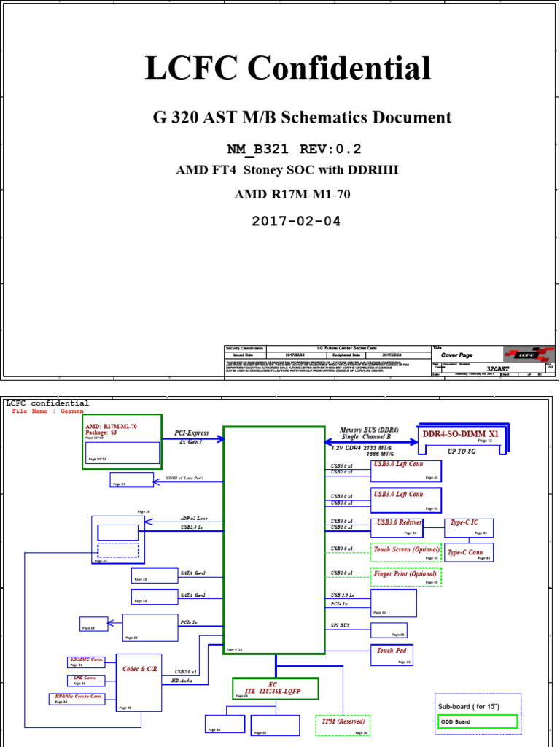The height and width of the screenshot is (747, 560).
Task: Click the "Touch Pad" block
Action: point(392,654)
